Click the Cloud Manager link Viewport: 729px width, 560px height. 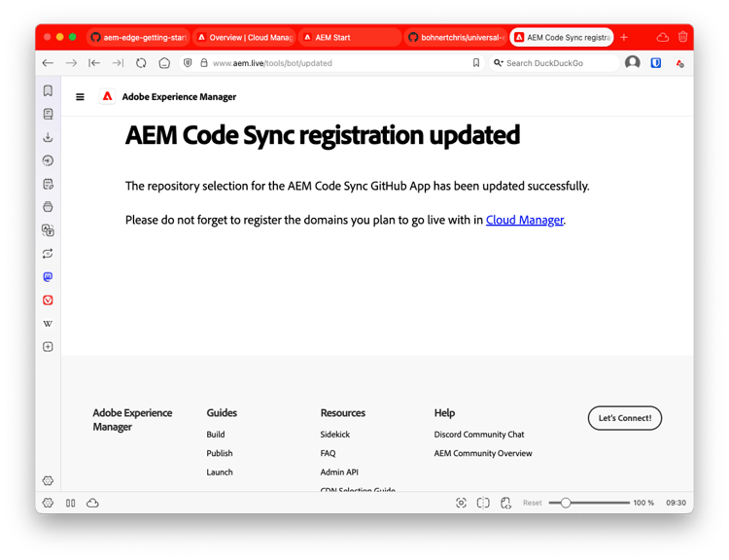click(525, 220)
